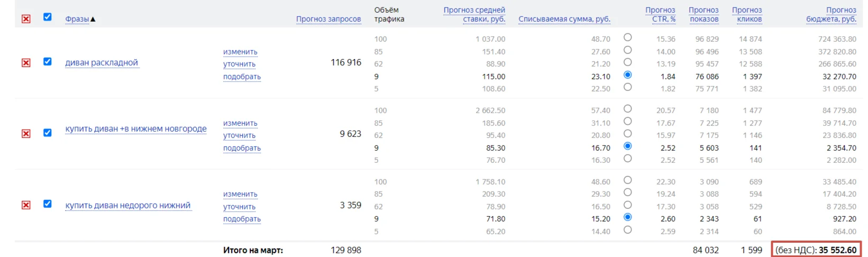
Task: Select traffic volume 100 radio for диван раскладной
Action: point(627,38)
